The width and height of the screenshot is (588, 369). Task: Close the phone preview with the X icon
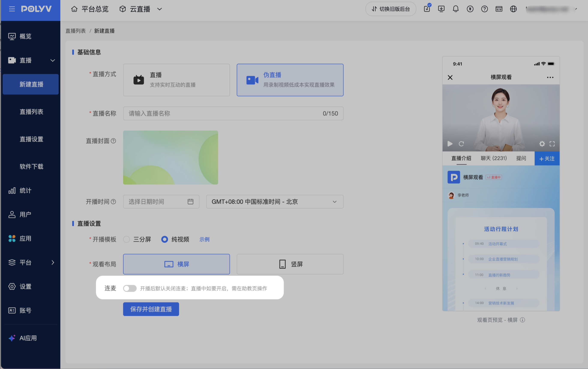tap(450, 77)
